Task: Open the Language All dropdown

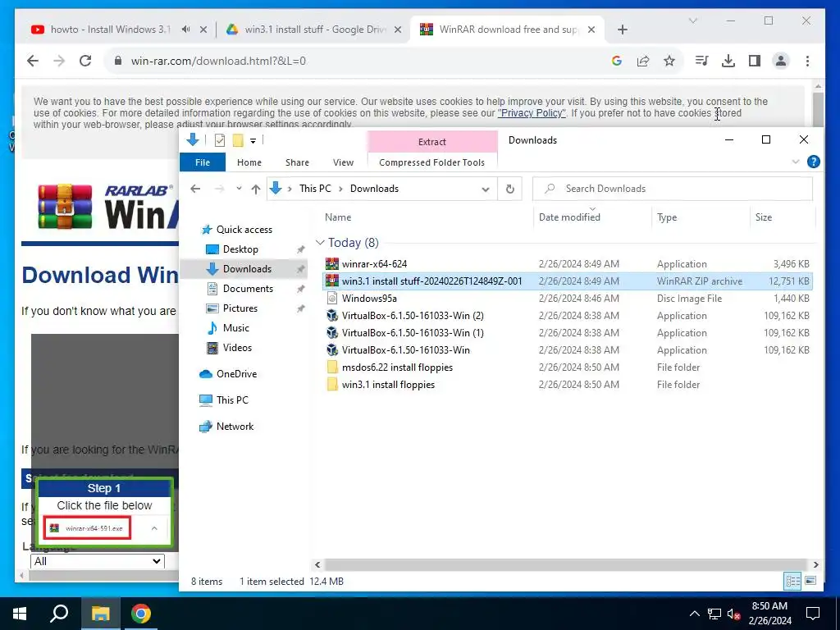Action: point(97,561)
